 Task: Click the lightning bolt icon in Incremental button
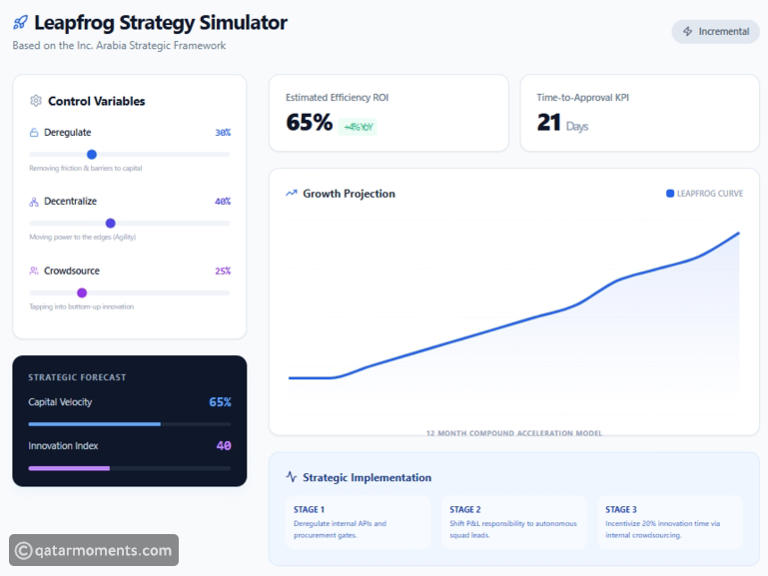coord(687,32)
